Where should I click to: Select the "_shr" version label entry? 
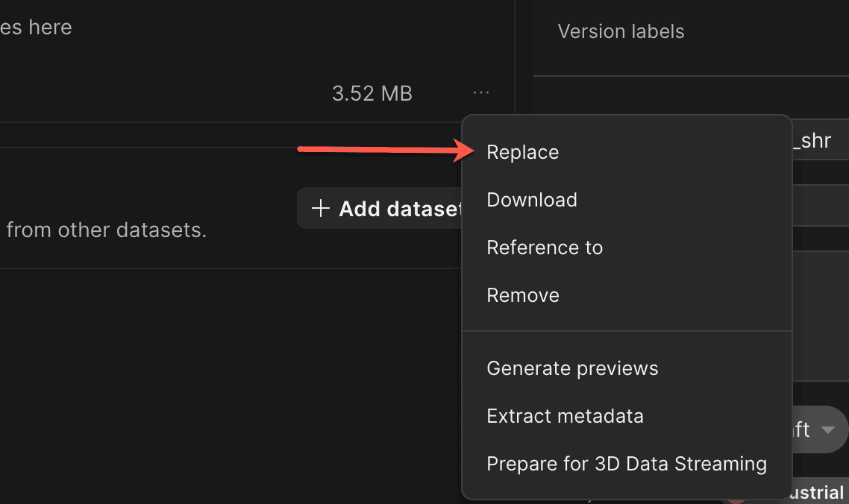point(818,139)
